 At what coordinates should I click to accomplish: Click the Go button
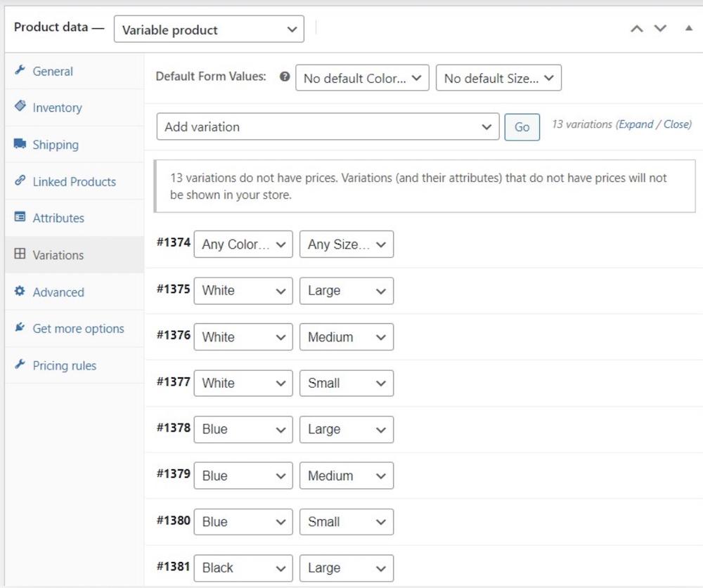pos(522,127)
